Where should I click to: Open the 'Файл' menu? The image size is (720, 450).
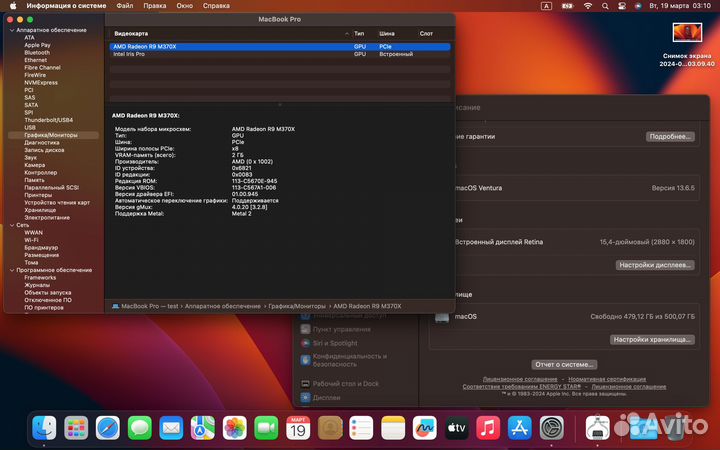point(124,6)
